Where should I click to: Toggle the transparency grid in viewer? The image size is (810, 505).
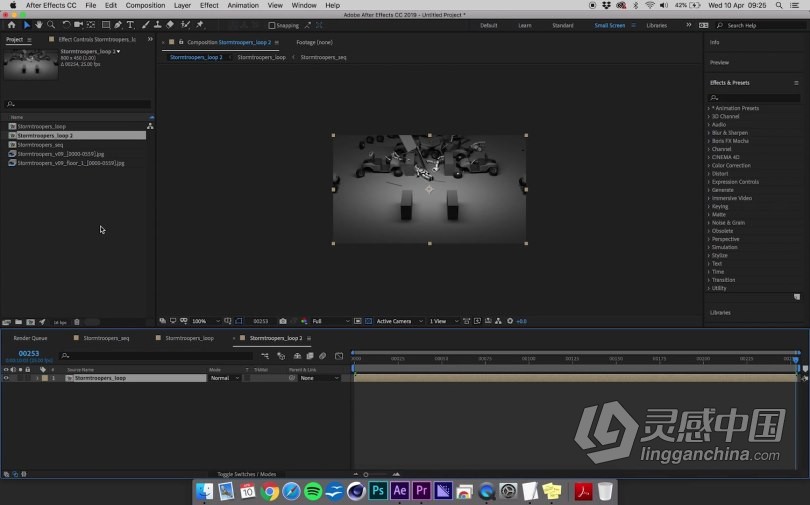tap(368, 321)
